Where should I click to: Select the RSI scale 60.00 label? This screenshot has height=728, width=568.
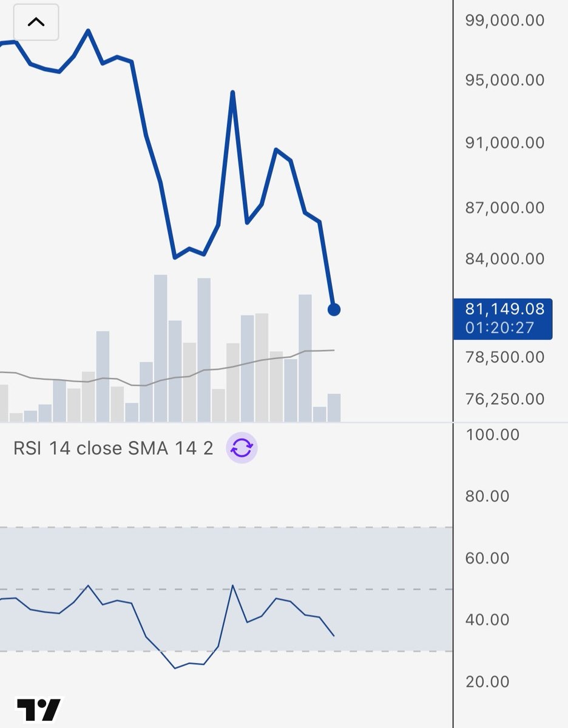487,558
